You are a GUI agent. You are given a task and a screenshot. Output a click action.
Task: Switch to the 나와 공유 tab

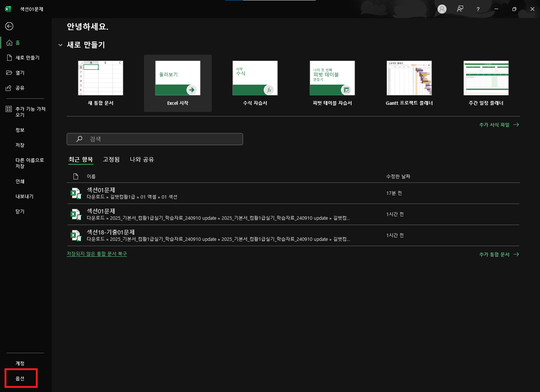(142, 159)
